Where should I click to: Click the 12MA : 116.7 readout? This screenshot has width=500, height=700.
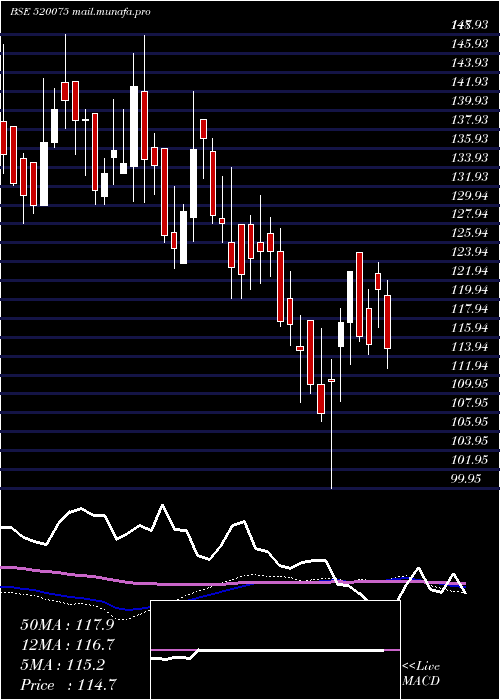click(x=67, y=645)
